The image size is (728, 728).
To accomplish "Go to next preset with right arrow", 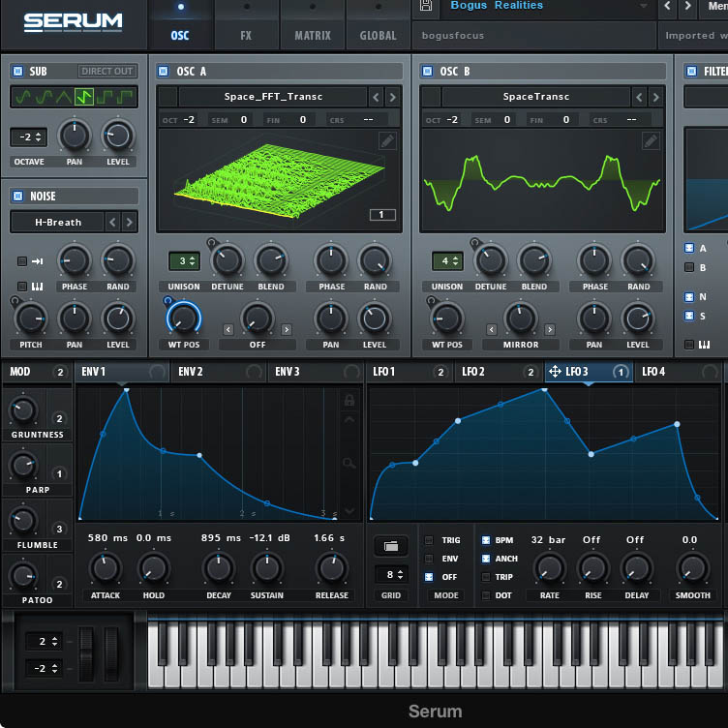I will coord(687,6).
